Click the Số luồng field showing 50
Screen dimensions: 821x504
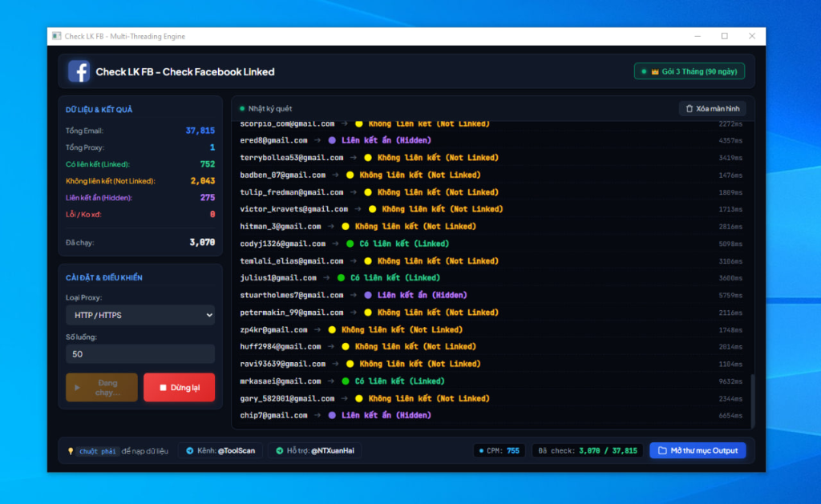[x=140, y=354]
